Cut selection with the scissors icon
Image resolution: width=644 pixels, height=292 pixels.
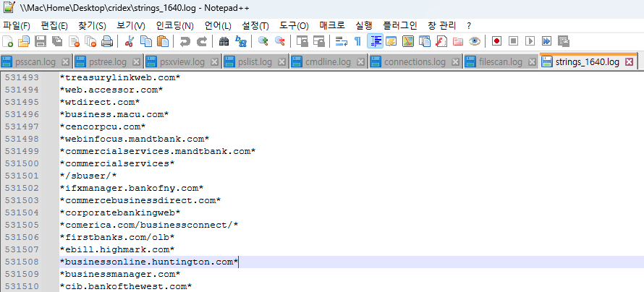click(130, 41)
